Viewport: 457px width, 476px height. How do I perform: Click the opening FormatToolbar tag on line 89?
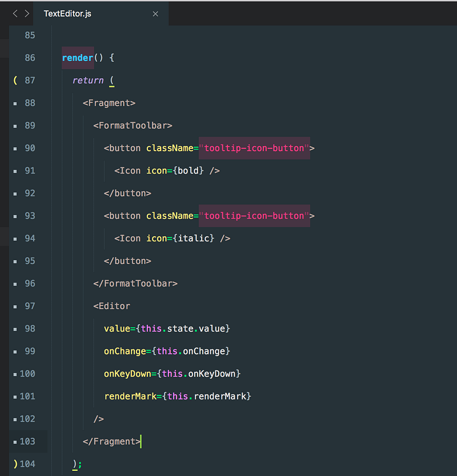point(133,126)
